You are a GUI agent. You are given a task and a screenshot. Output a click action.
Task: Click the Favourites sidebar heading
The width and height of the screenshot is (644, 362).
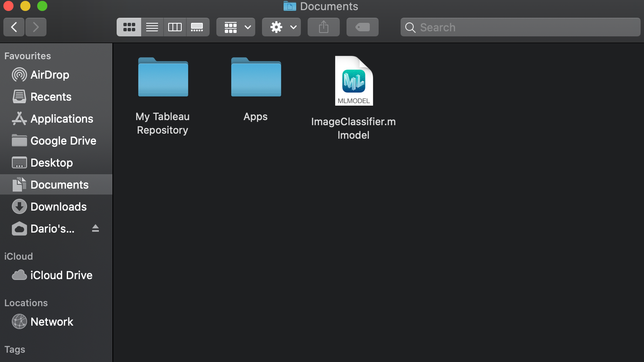click(27, 56)
